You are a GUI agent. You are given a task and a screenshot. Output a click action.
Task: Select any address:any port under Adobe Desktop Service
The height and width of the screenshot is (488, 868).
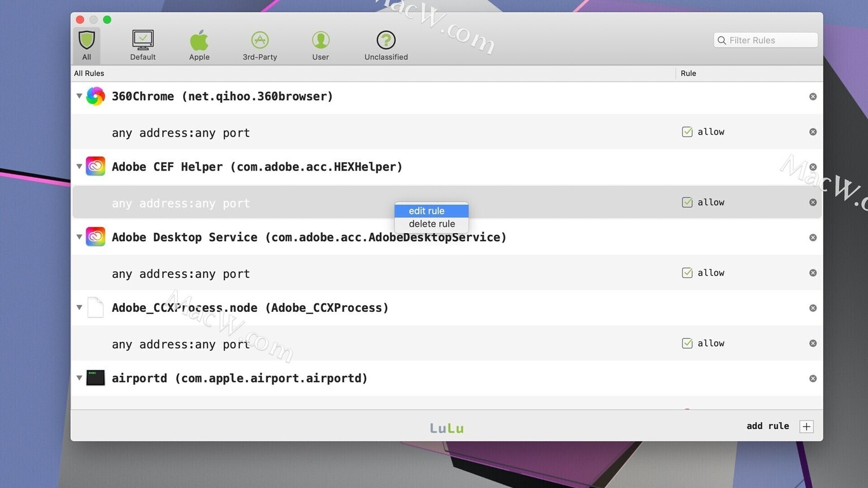pyautogui.click(x=181, y=274)
